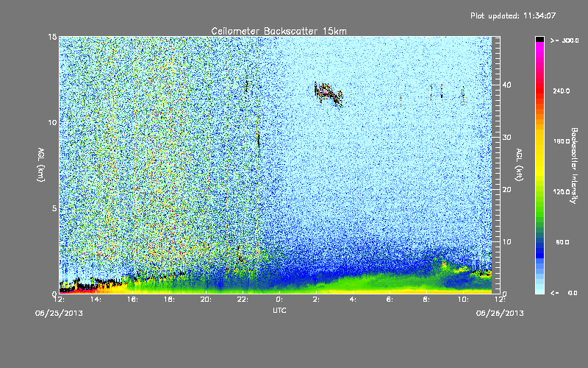588x368 pixels.
Task: Click the "60.0" colorbar value
Action: click(x=562, y=242)
